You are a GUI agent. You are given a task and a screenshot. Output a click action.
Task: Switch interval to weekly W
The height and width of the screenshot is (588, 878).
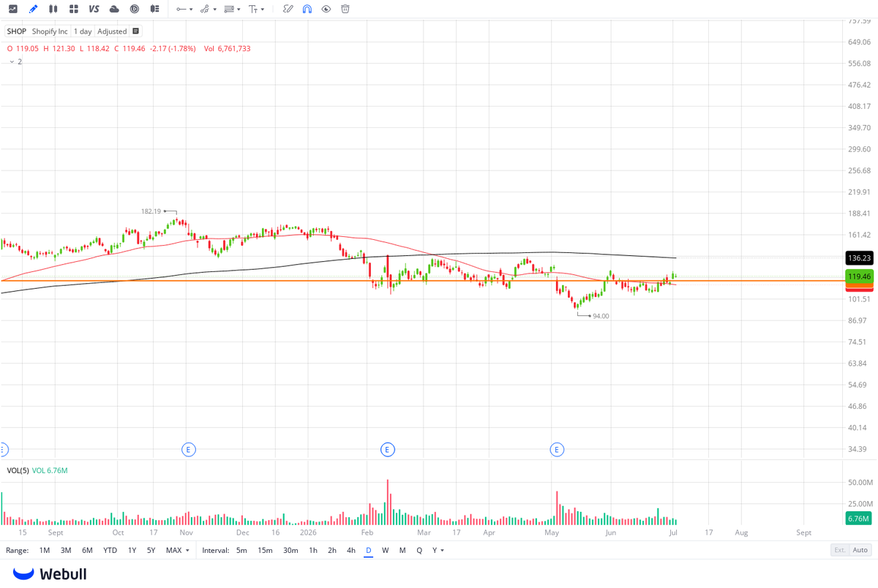coord(386,550)
